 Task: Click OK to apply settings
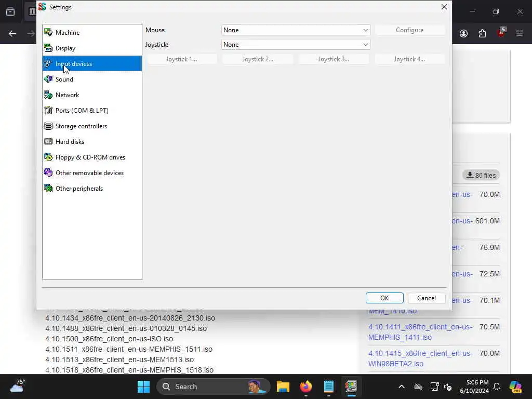[384, 298]
